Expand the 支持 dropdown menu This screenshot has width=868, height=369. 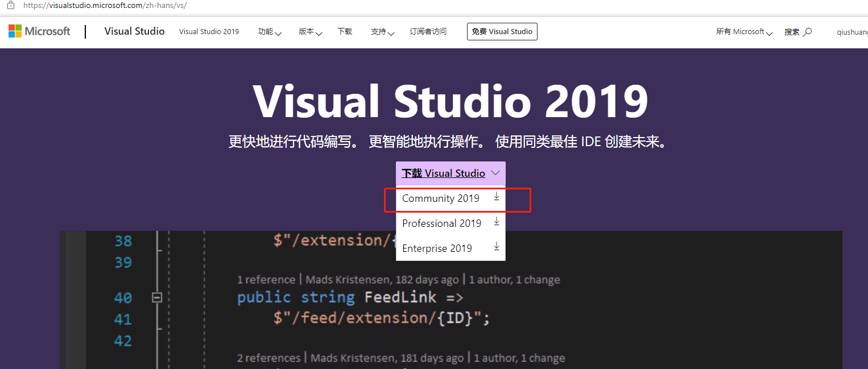point(382,32)
